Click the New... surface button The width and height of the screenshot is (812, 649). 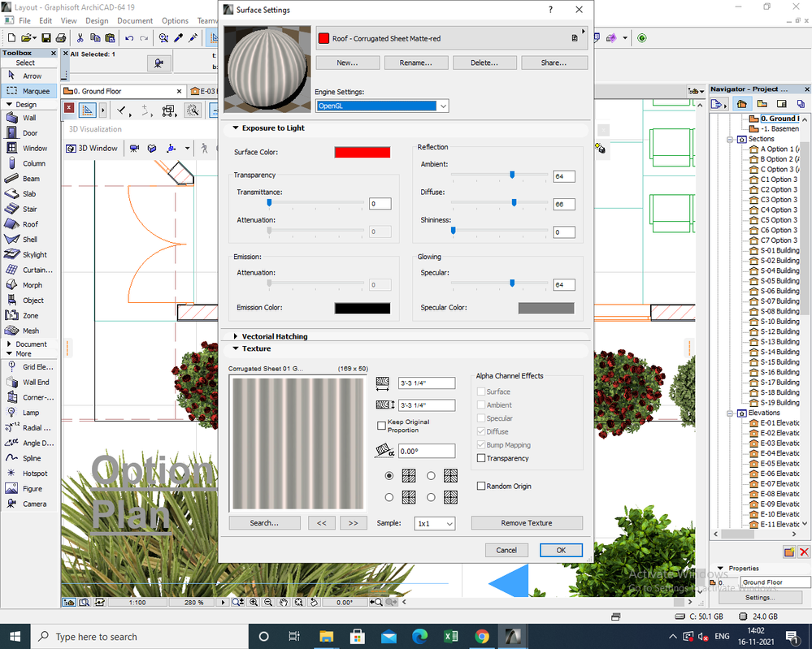click(347, 63)
